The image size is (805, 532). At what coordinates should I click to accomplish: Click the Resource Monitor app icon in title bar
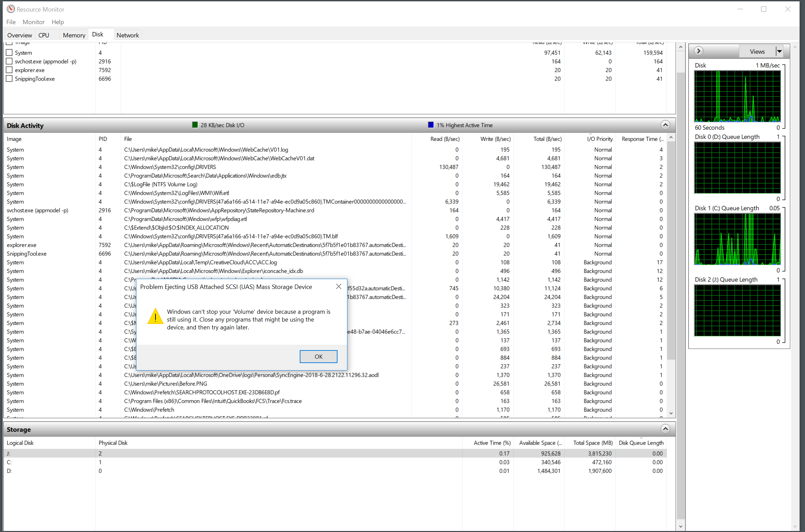pos(11,9)
